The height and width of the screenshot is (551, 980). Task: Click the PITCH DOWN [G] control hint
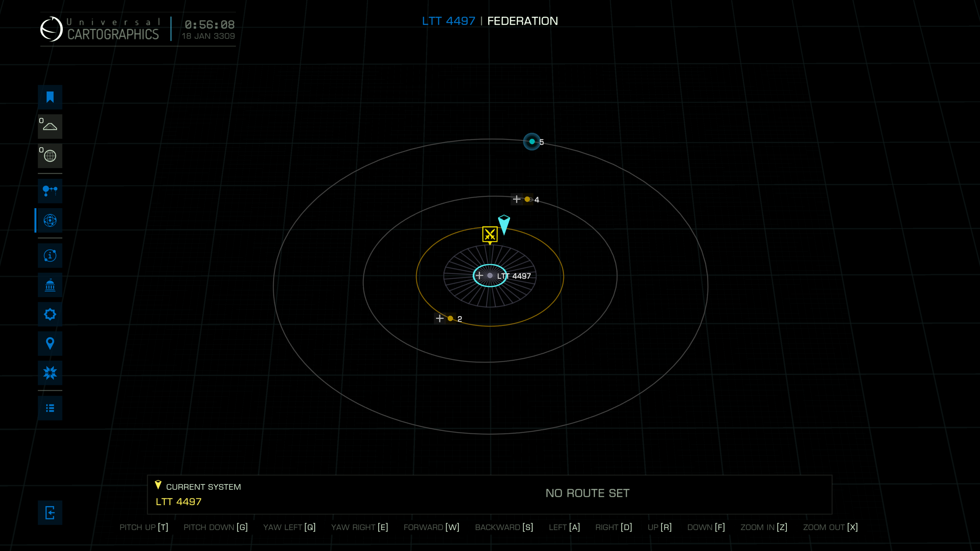pyautogui.click(x=216, y=527)
